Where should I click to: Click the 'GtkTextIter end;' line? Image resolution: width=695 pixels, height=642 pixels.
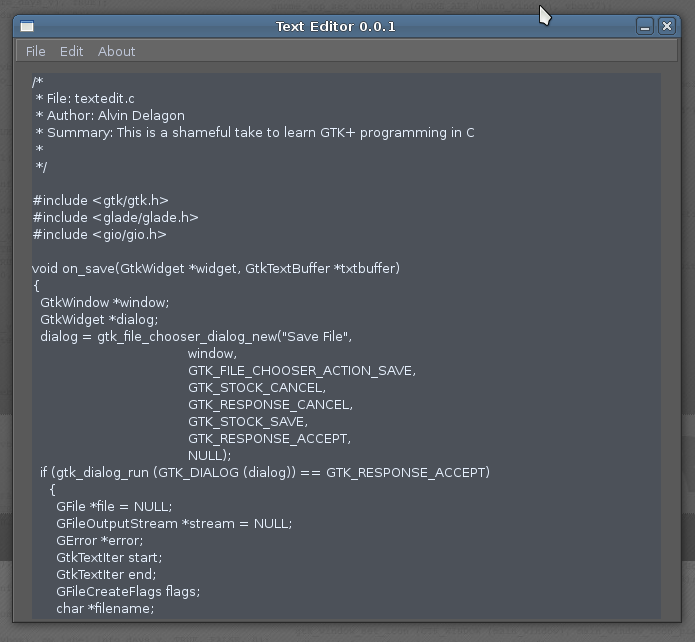pos(106,575)
